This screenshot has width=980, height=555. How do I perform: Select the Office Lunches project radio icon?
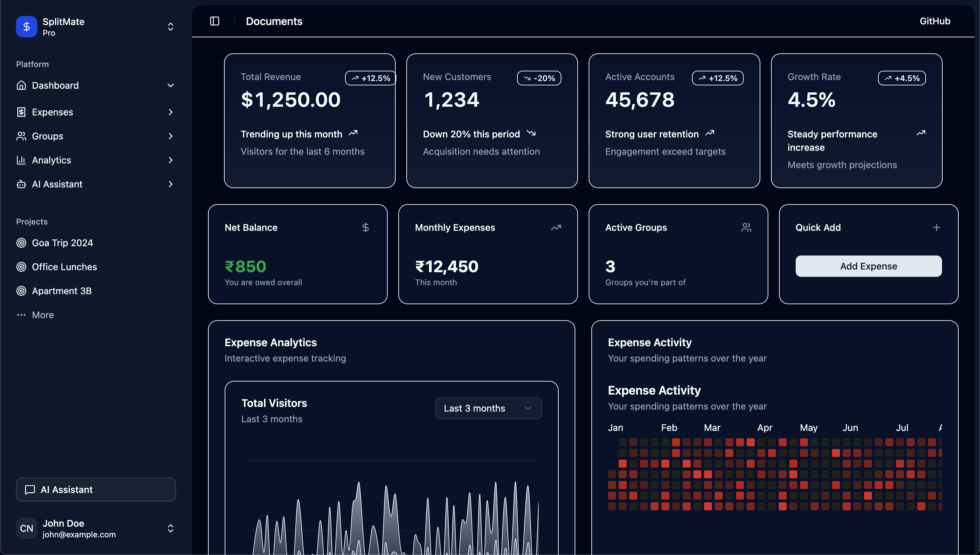[x=21, y=267]
